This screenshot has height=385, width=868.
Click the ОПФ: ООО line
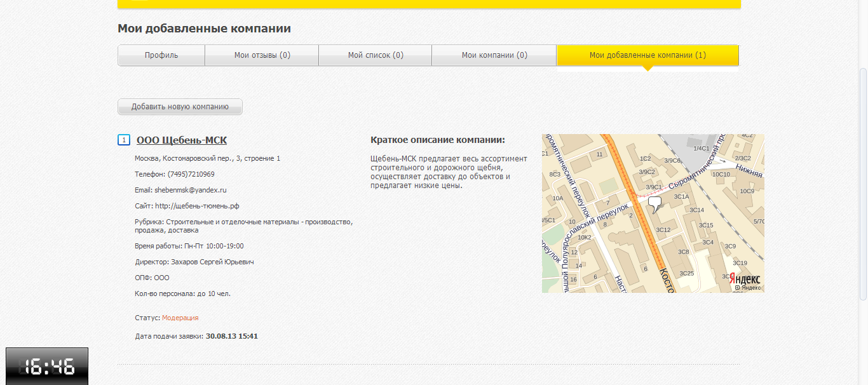[153, 278]
